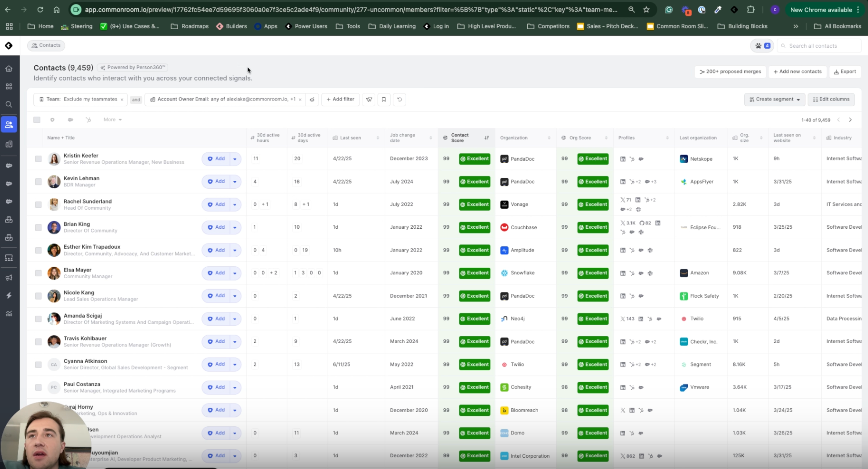This screenshot has width=868, height=469.
Task: Click Excellent score badge for Rachel Sunderland
Action: coord(475,205)
